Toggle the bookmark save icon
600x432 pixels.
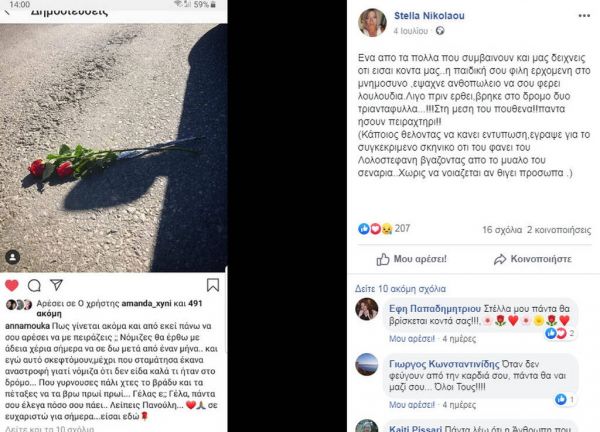click(x=213, y=285)
